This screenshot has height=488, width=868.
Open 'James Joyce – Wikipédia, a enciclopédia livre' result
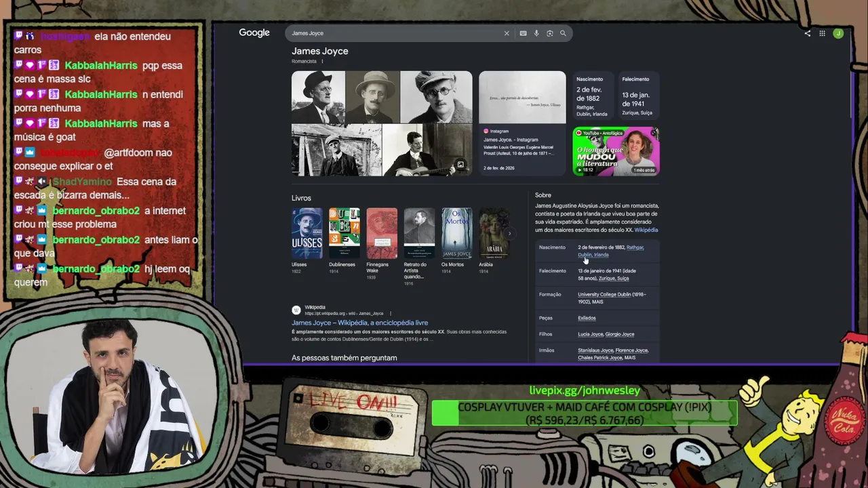359,323
